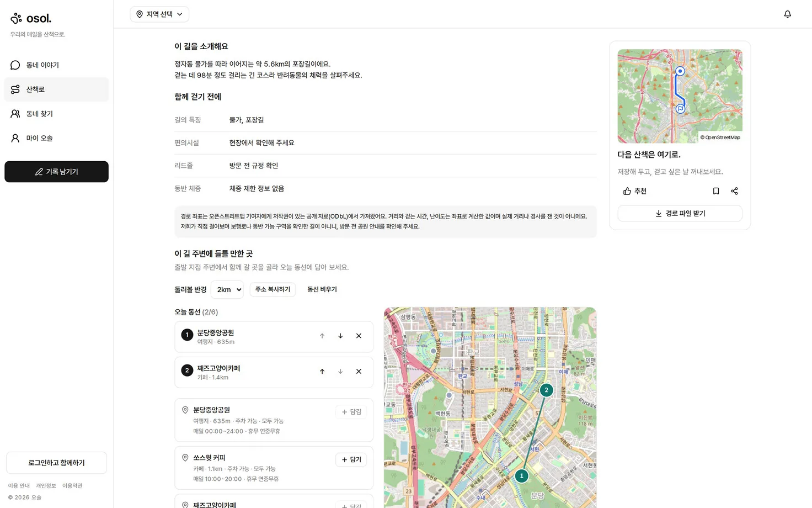Open the 지역 선택 region dropdown
This screenshot has height=508, width=812.
pyautogui.click(x=159, y=14)
